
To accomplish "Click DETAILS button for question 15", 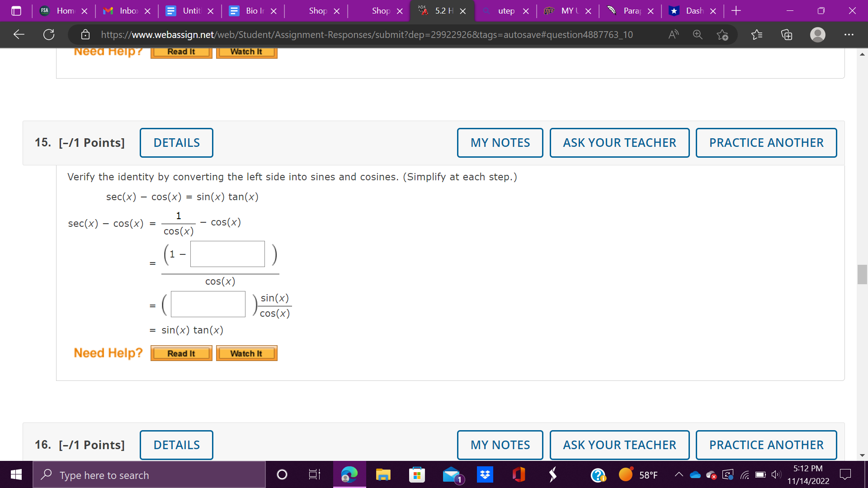I will click(176, 143).
